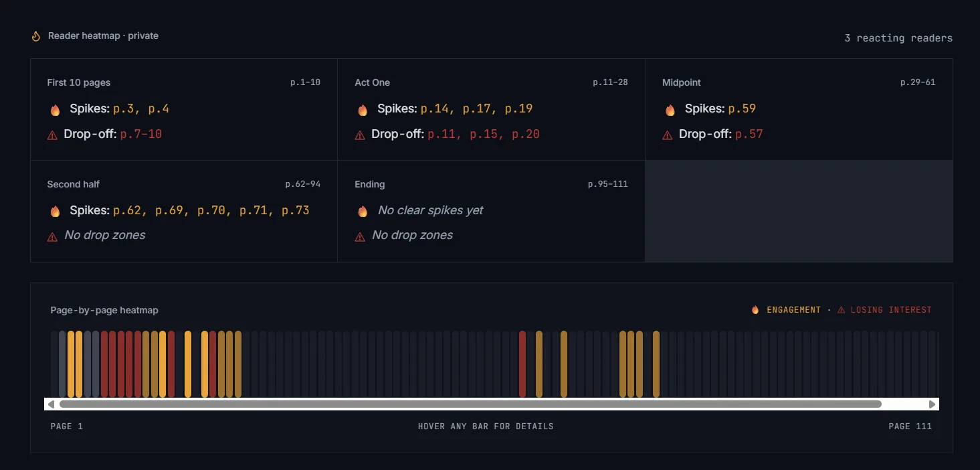Click the 'p.1–10' page range label
980x470 pixels.
(305, 82)
